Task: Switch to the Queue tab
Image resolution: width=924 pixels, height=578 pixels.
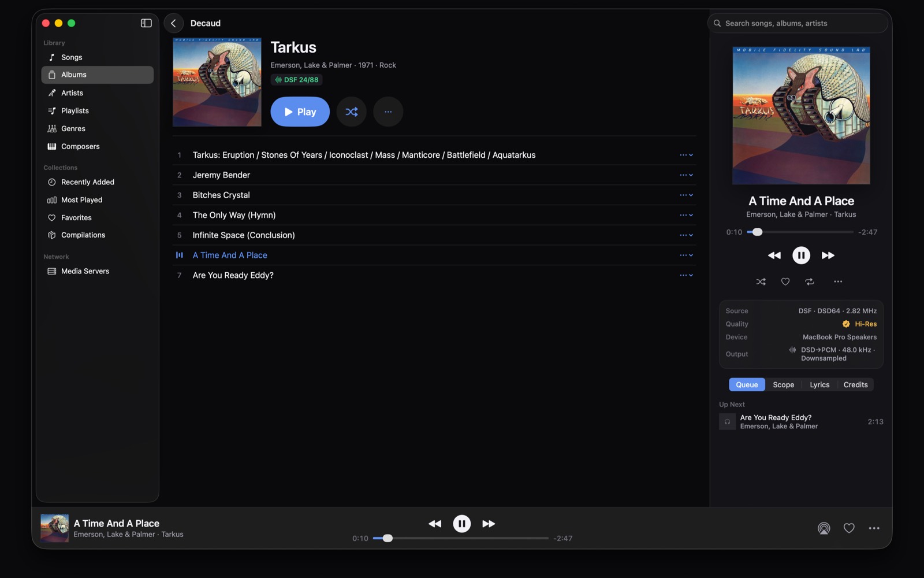Action: point(747,385)
